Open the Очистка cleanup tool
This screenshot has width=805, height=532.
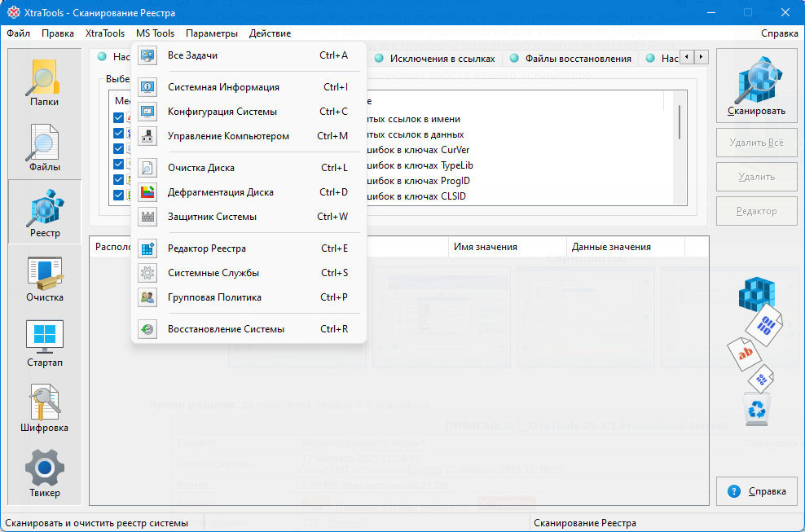pos(45,278)
